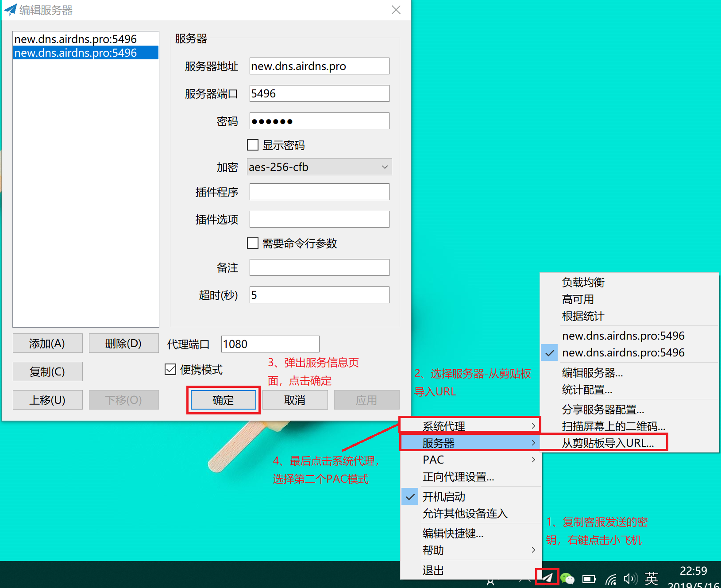Expand the PAC submenu
The height and width of the screenshot is (588, 721).
pyautogui.click(x=470, y=460)
